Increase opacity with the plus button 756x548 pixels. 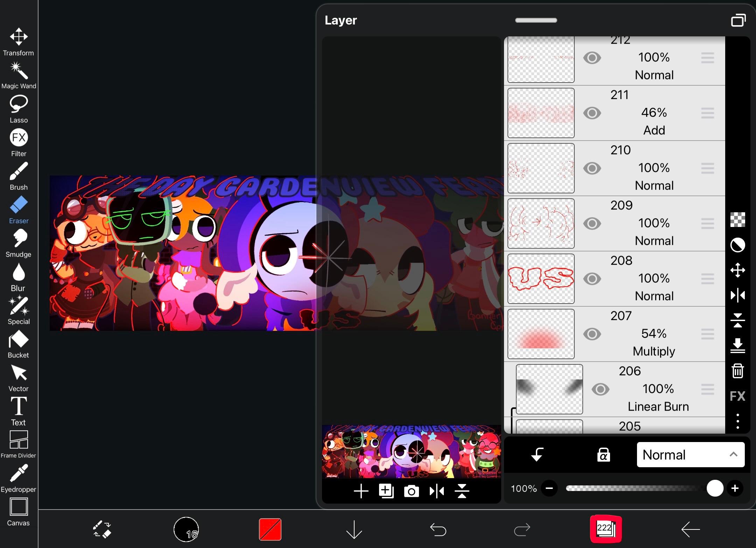(x=735, y=488)
